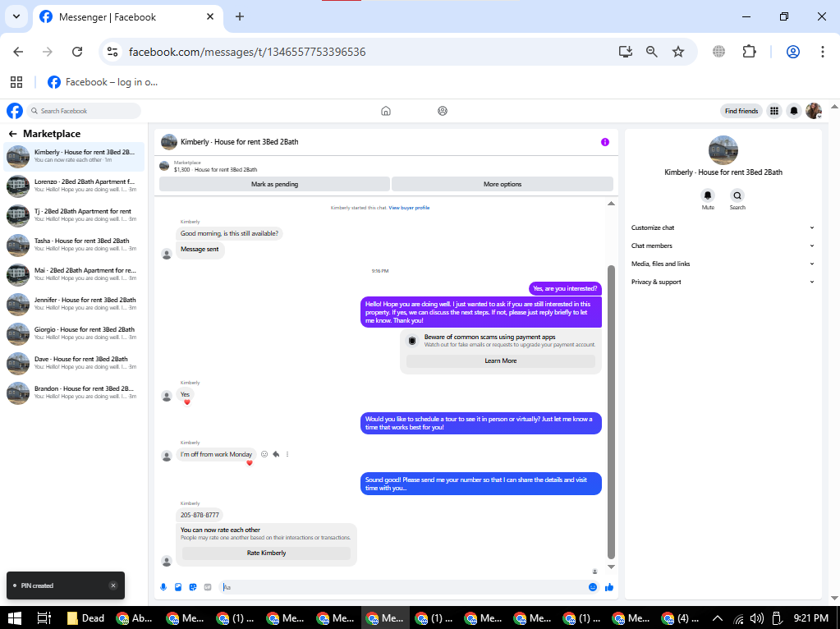This screenshot has width=840, height=629.
Task: Open Tasha House for rent chat
Action: tap(74, 245)
